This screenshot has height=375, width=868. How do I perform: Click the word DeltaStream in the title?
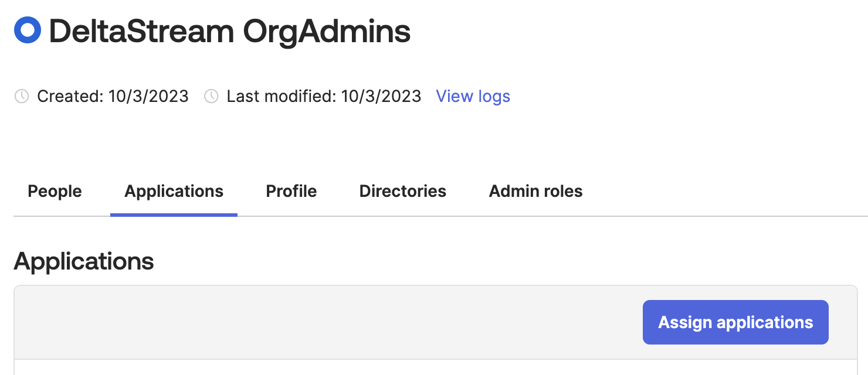[x=141, y=32]
